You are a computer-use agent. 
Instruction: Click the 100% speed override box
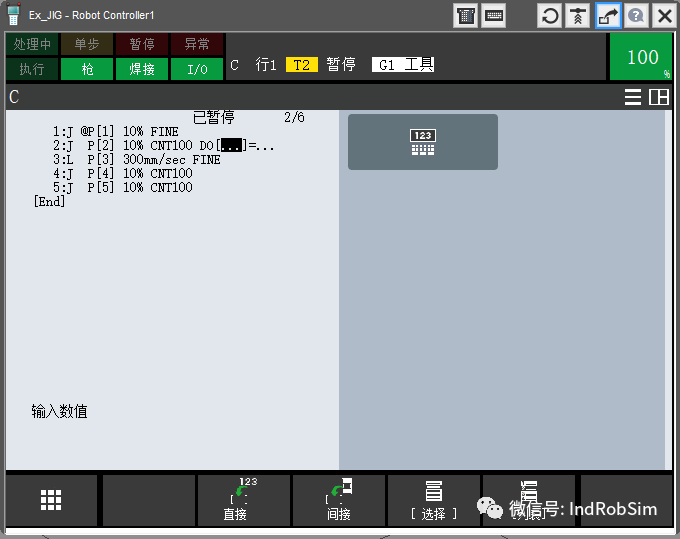pyautogui.click(x=641, y=57)
